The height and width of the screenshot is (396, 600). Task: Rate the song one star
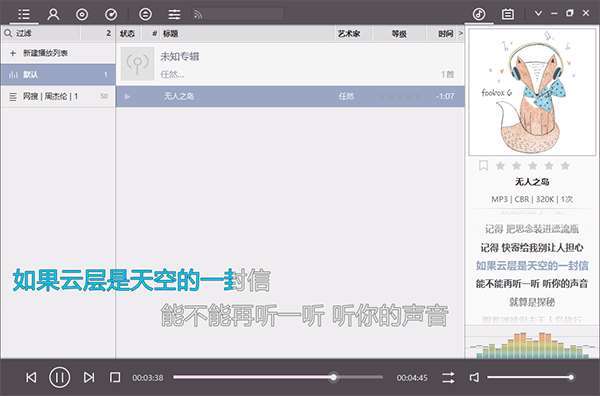click(500, 166)
